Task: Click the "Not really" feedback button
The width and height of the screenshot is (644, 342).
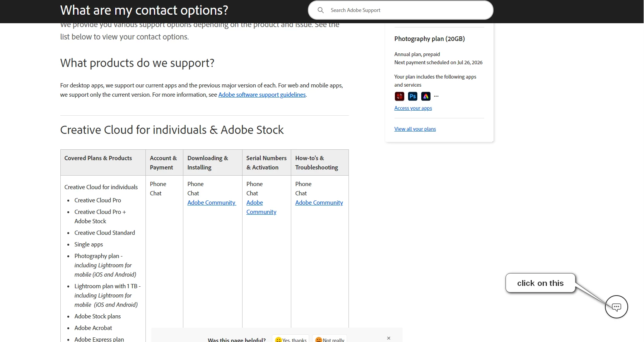Action: point(330,339)
